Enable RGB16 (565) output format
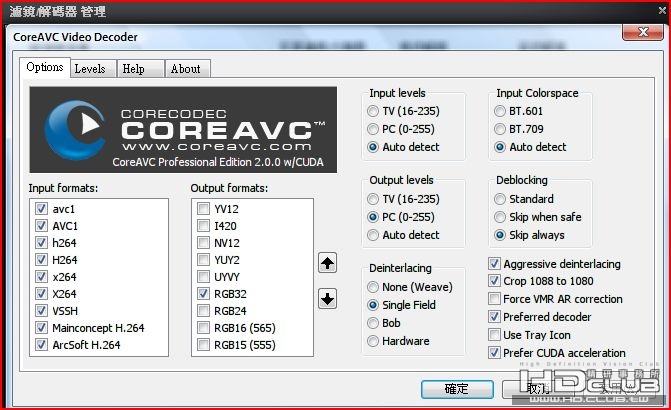 tap(203, 328)
